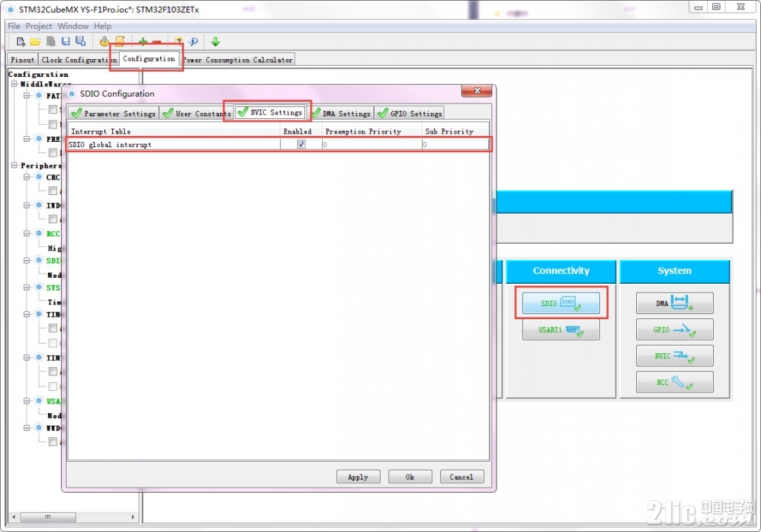Open USART1 in the Connectivity panel
Viewport: 761px width, 532px height.
coord(561,330)
